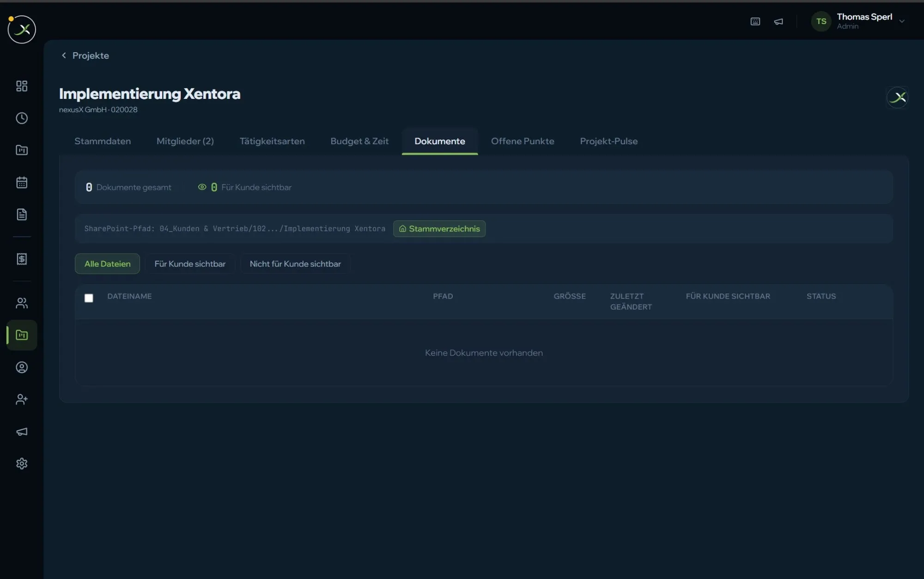This screenshot has height=579, width=924.
Task: Select the Alle Dateien filter
Action: pyautogui.click(x=107, y=264)
